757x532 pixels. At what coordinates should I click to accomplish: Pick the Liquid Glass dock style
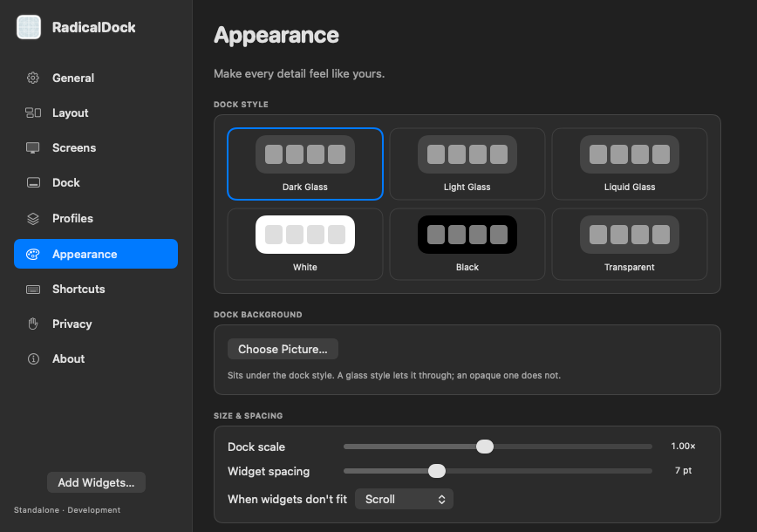point(630,164)
